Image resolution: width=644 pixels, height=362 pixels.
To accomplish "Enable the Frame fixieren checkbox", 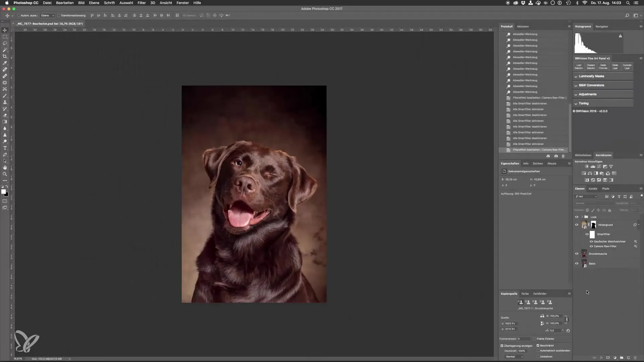I will click(x=535, y=339).
